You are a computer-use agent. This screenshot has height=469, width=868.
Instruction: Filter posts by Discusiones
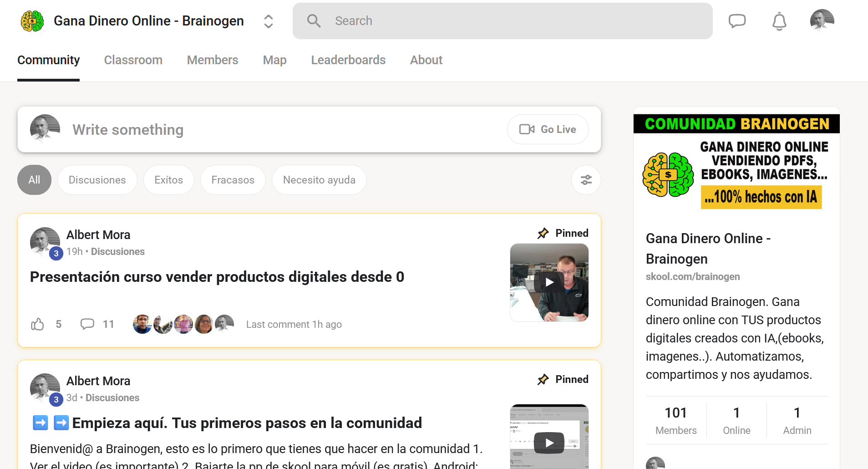pos(97,180)
